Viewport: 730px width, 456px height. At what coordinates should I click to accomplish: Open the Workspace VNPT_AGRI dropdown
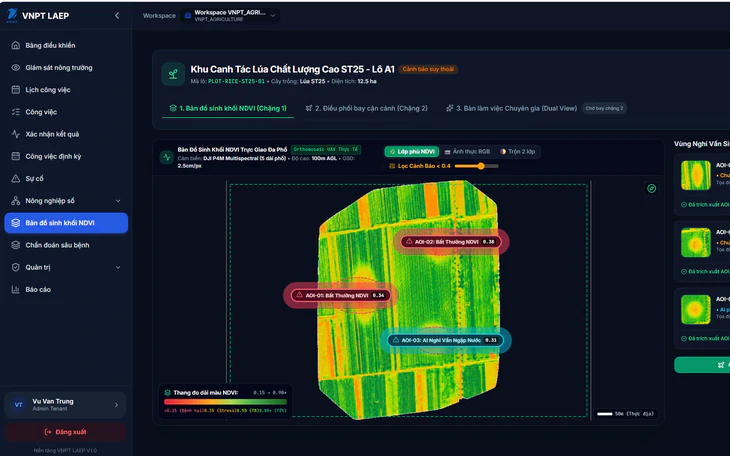pos(230,15)
